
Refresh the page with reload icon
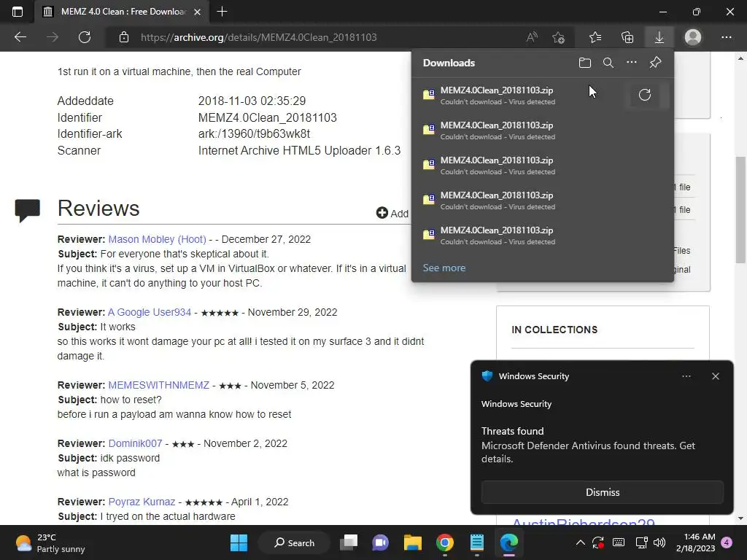85,37
